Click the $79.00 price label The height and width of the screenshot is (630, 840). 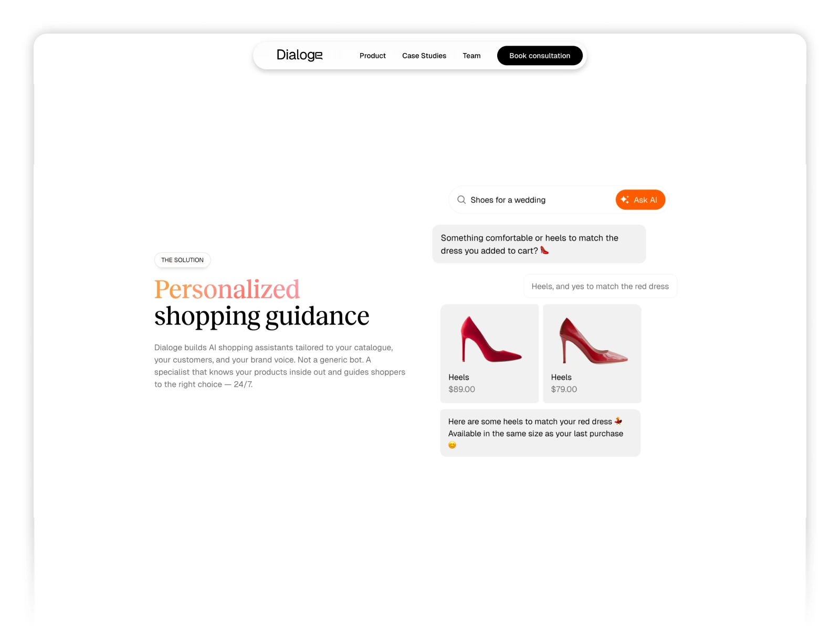[x=564, y=389]
